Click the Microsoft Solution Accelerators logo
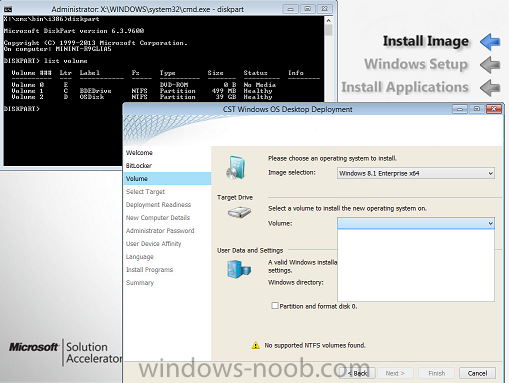Screen dimensions: 509x383 tap(65, 352)
